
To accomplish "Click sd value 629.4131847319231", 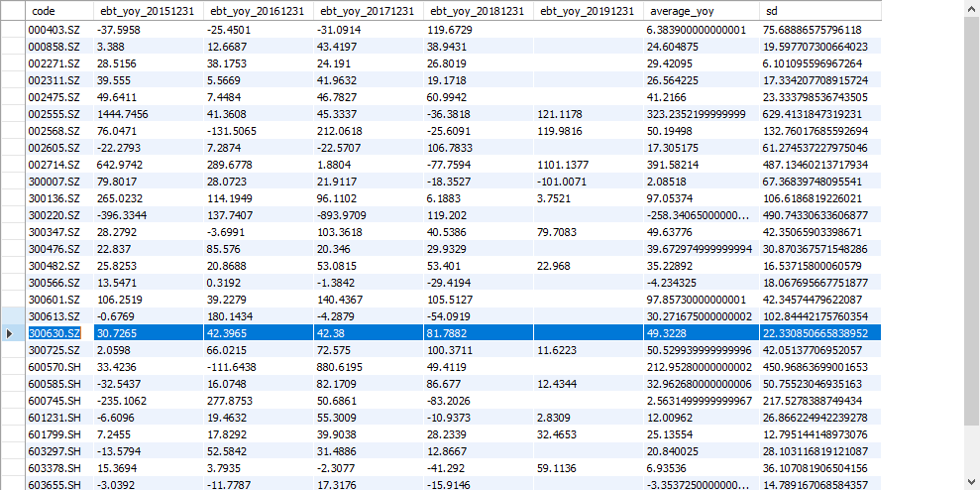I will click(x=820, y=114).
